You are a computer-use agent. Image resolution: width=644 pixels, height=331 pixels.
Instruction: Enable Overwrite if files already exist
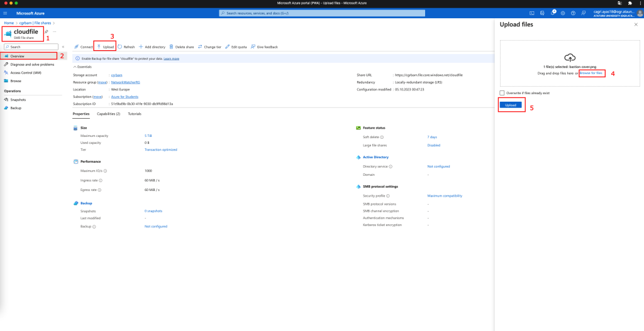(x=502, y=93)
